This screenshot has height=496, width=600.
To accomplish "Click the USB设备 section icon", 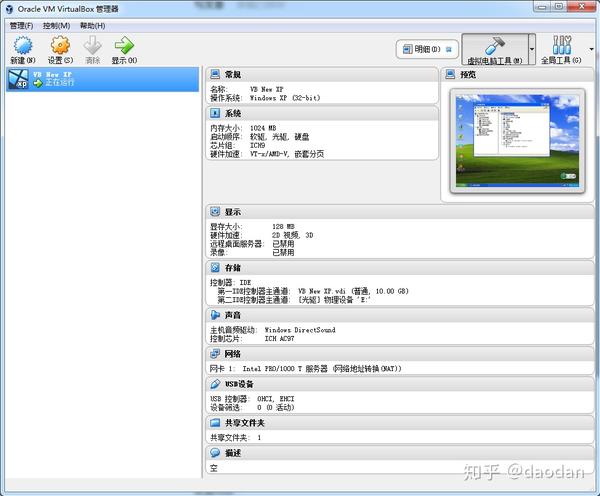I will coord(215,384).
